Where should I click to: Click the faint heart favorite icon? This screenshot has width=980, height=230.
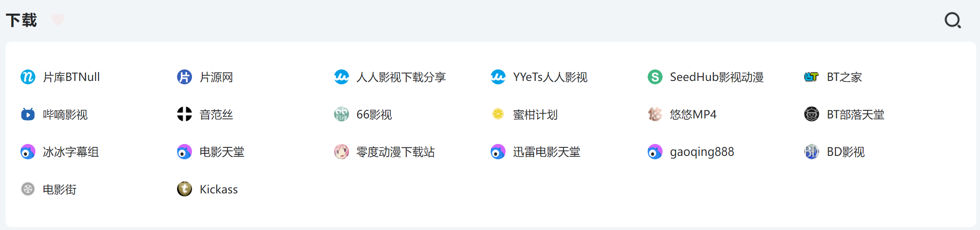click(x=58, y=20)
